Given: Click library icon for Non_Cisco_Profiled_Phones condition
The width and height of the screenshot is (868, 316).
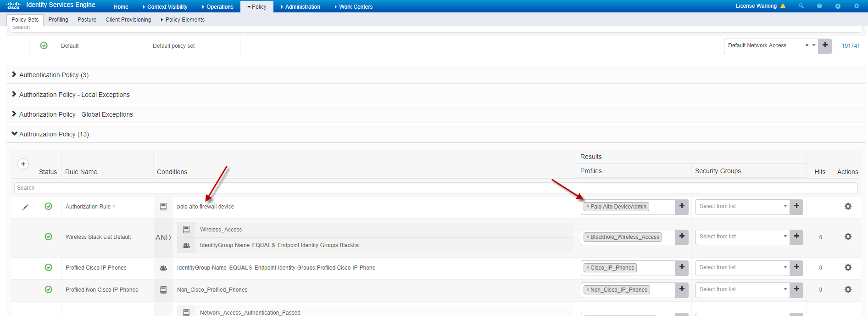Looking at the screenshot, I should 163,290.
